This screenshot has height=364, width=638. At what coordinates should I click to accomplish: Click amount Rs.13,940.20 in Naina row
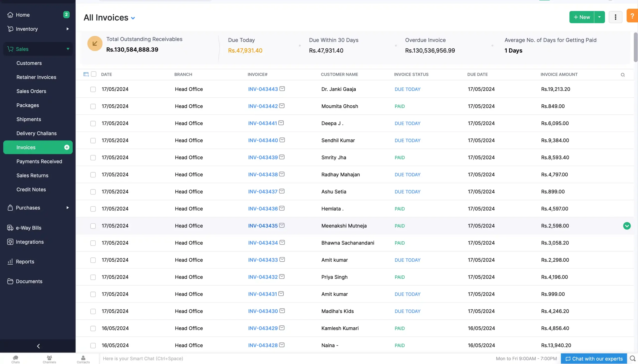[x=556, y=345]
